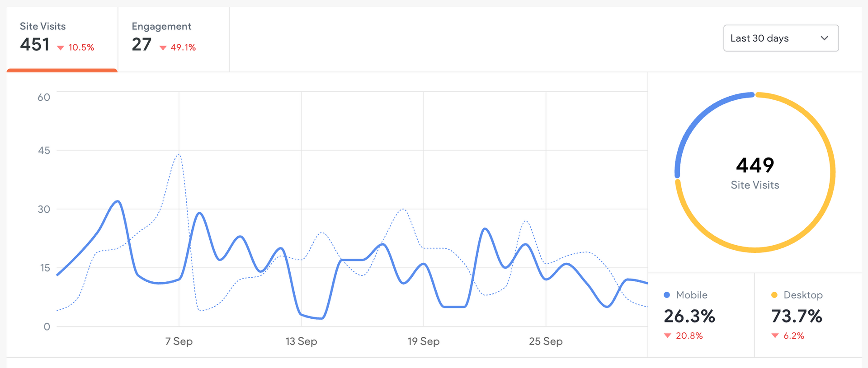Click the 13 Sep axis label
This screenshot has height=368, width=868.
coord(301,341)
